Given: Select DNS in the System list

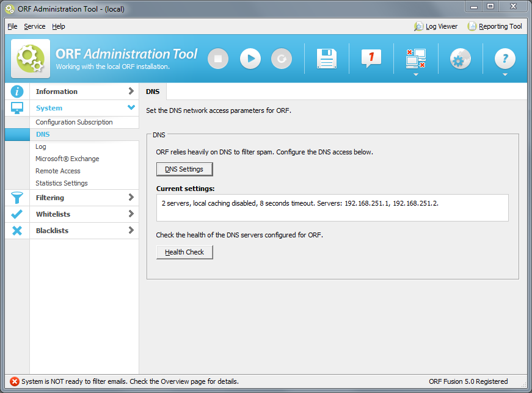Looking at the screenshot, I should (43, 134).
